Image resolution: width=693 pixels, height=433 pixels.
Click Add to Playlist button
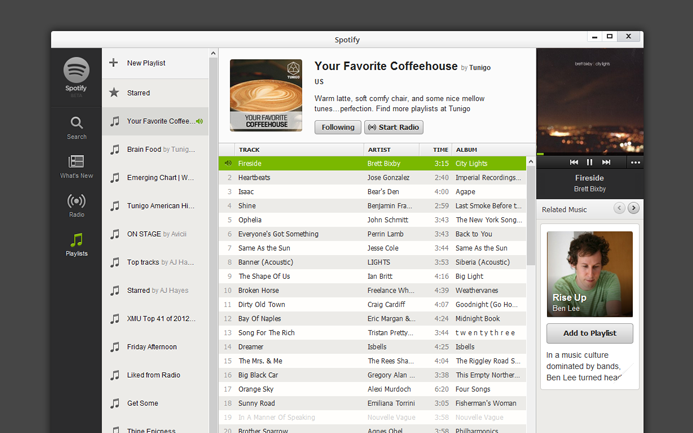coord(590,333)
